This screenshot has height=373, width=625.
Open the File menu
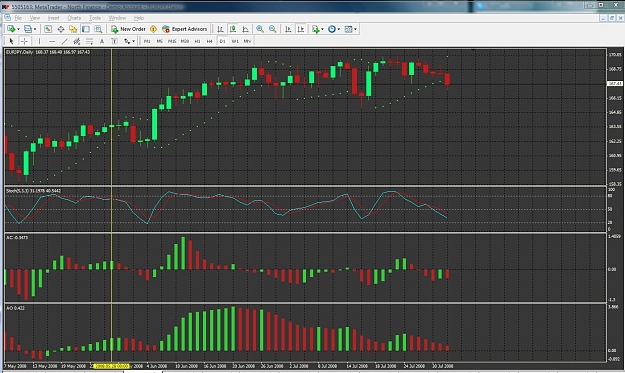pyautogui.click(x=18, y=18)
